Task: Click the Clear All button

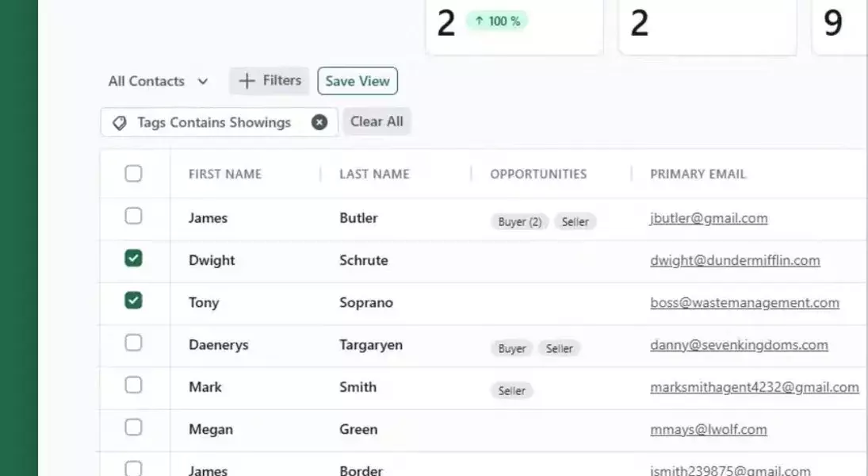Action: click(377, 121)
